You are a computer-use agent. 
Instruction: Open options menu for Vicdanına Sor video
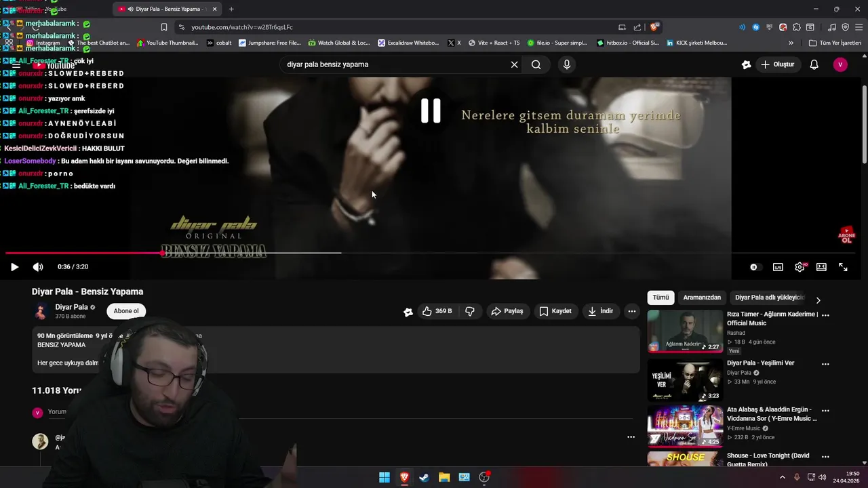pos(825,411)
